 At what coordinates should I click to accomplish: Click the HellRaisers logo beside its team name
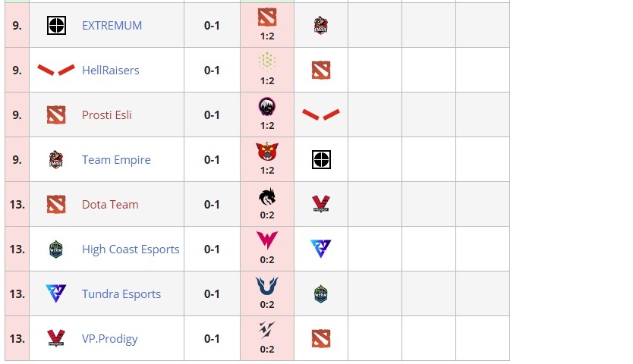(x=56, y=71)
